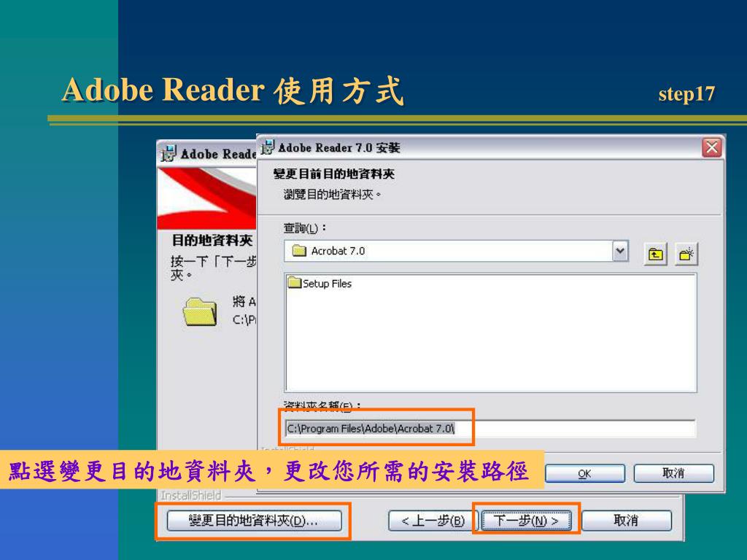This screenshot has height=560, width=747.
Task: Proceed with the 下一步(N) button
Action: point(526,521)
